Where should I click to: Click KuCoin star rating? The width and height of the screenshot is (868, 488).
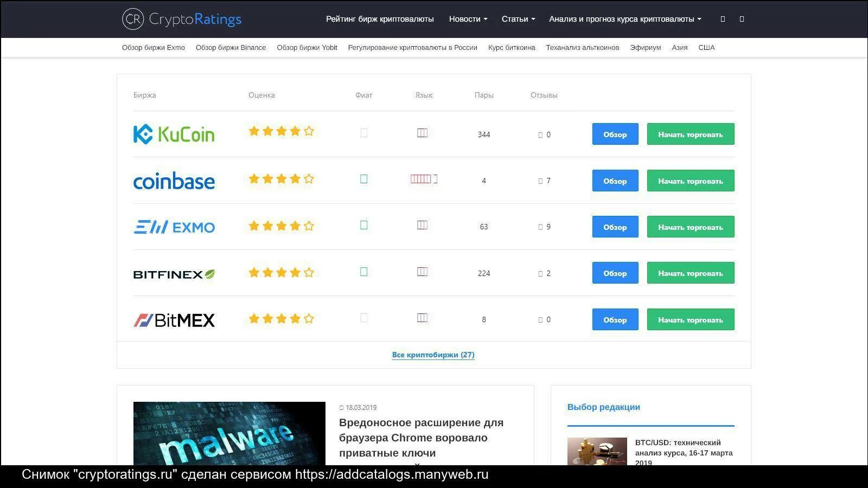[281, 131]
